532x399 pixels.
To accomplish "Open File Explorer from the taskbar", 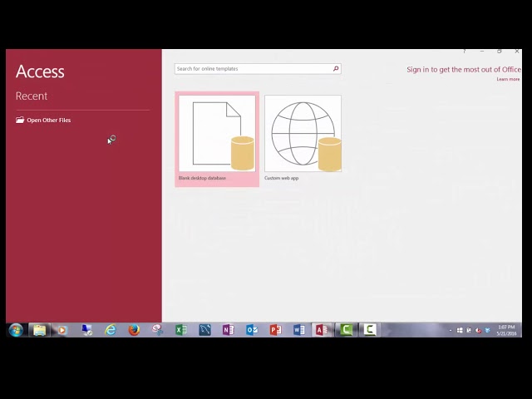I will 39,330.
